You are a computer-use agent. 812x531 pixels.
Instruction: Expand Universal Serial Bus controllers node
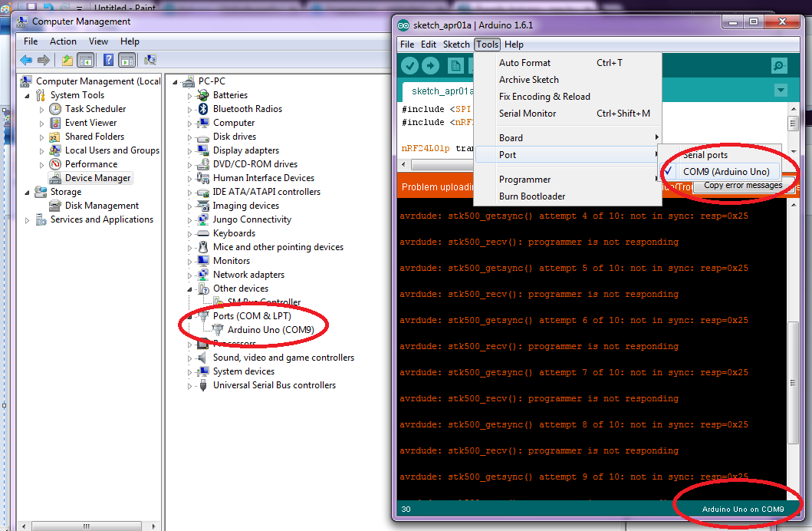189,386
